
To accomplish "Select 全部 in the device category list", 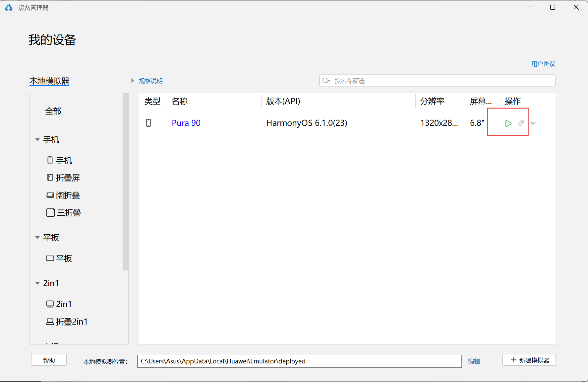I will [x=53, y=111].
